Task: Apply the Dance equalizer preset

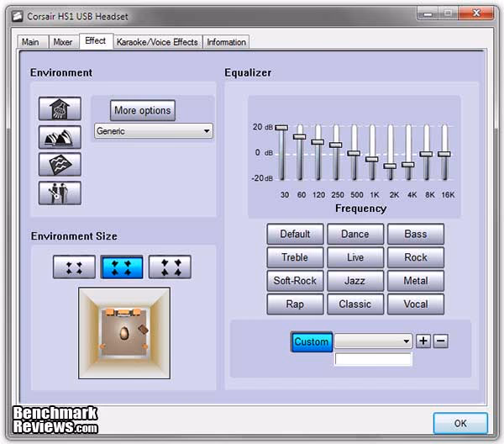Action: point(355,234)
